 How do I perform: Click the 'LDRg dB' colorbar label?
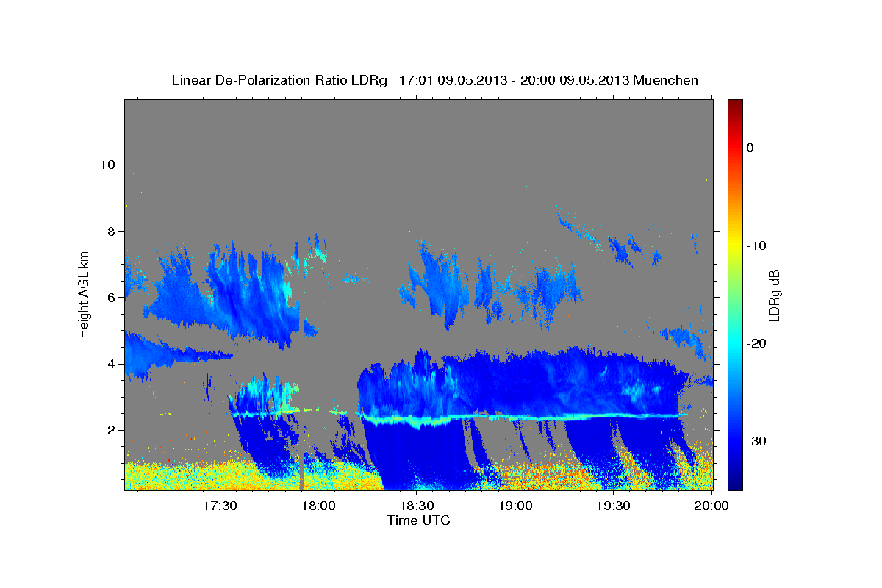(x=774, y=295)
